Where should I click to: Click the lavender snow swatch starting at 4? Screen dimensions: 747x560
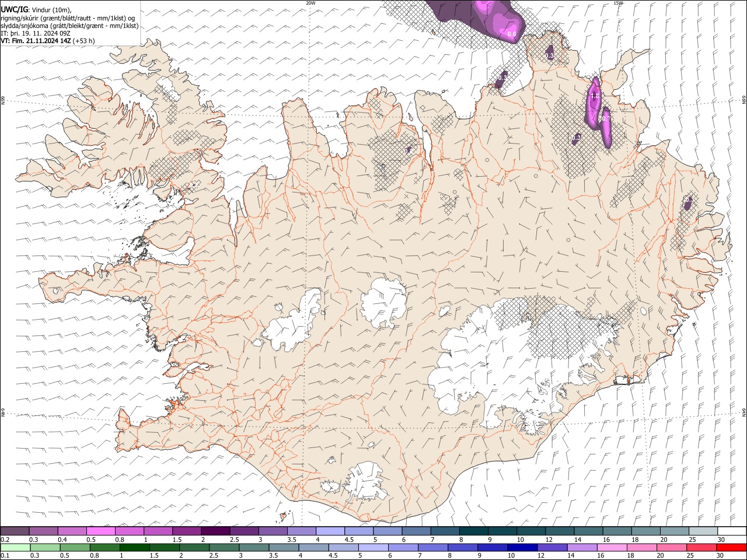330,531
